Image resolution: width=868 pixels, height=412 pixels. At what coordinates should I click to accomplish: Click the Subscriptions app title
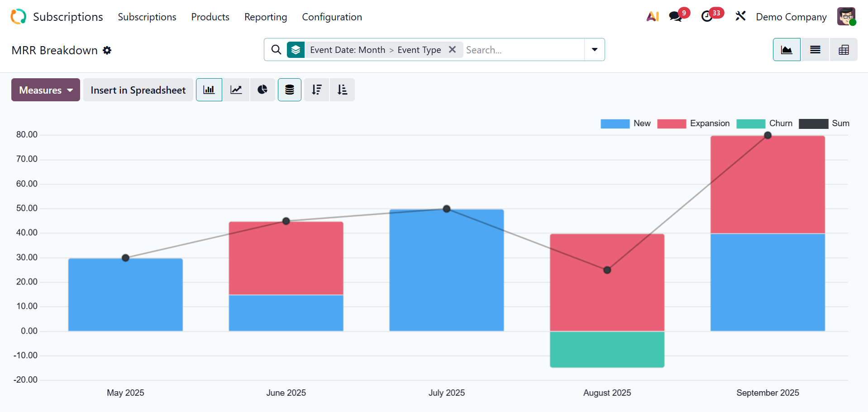(68, 17)
